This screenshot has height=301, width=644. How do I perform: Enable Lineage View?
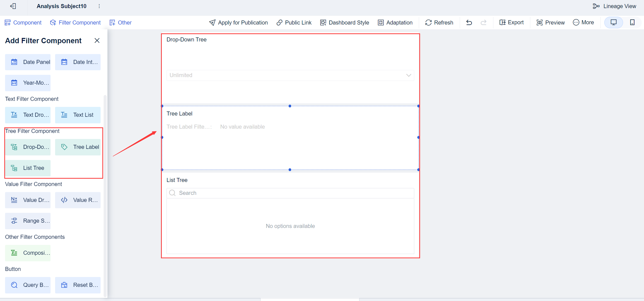(x=615, y=6)
